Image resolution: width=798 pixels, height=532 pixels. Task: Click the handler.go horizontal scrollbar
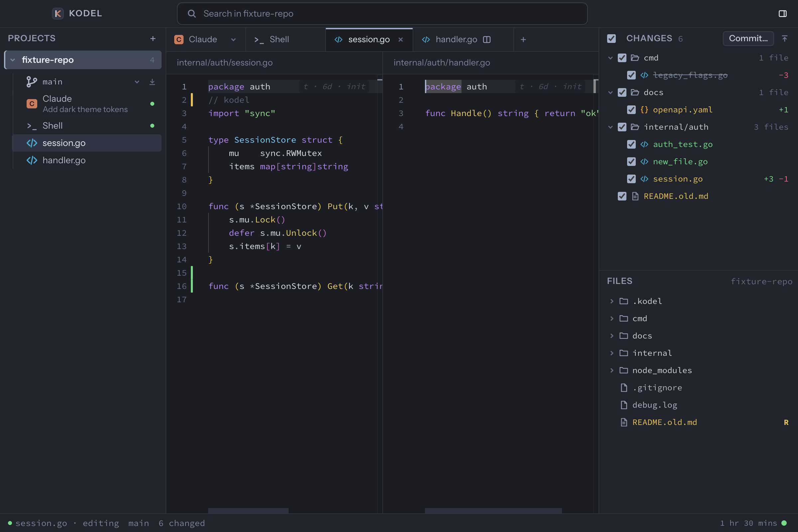(x=493, y=511)
